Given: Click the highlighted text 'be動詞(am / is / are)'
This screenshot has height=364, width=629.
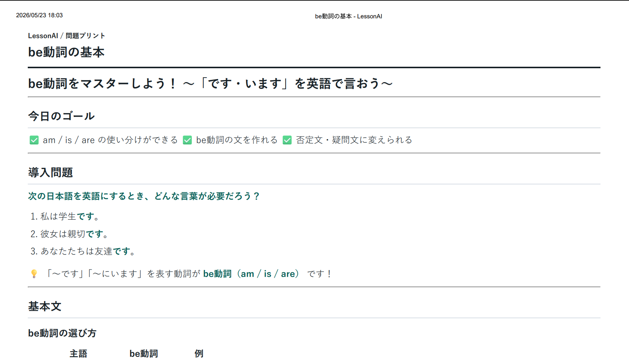Looking at the screenshot, I should (251, 274).
